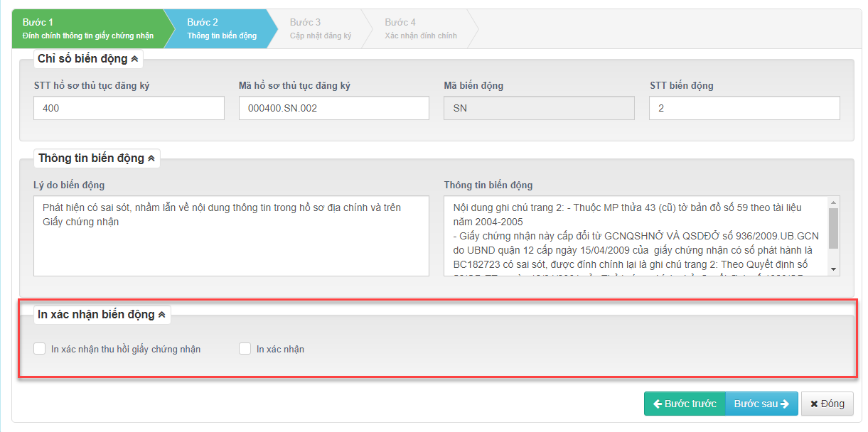Go to Bước 1 đính chính thông tin step
Image resolution: width=868 pixels, height=432 pixels.
click(x=89, y=28)
